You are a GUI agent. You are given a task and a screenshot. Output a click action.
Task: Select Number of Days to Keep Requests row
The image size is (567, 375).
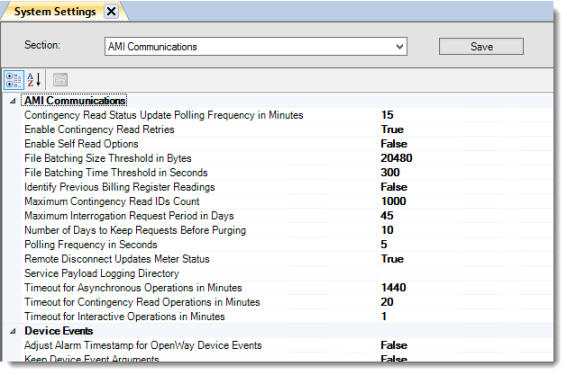(x=135, y=230)
